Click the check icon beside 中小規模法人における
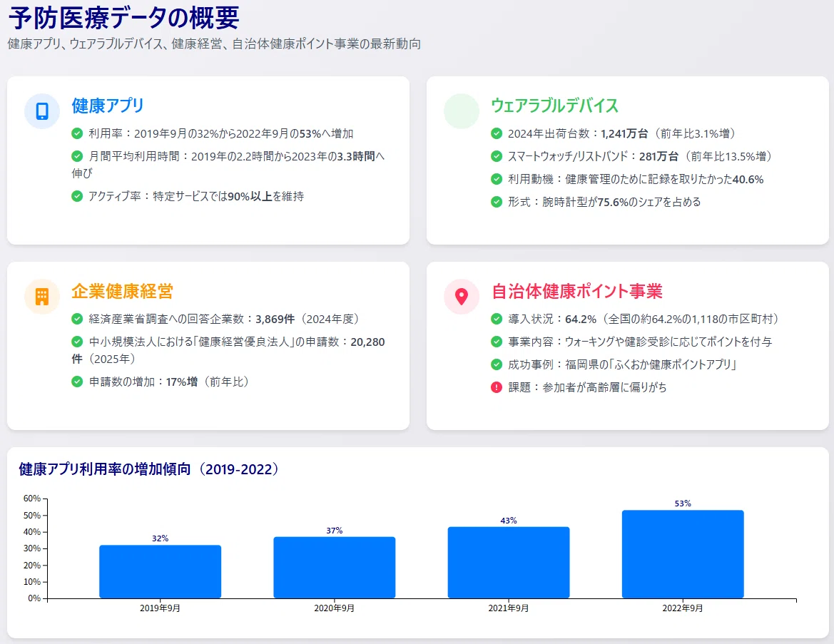The width and height of the screenshot is (834, 644). point(77,342)
